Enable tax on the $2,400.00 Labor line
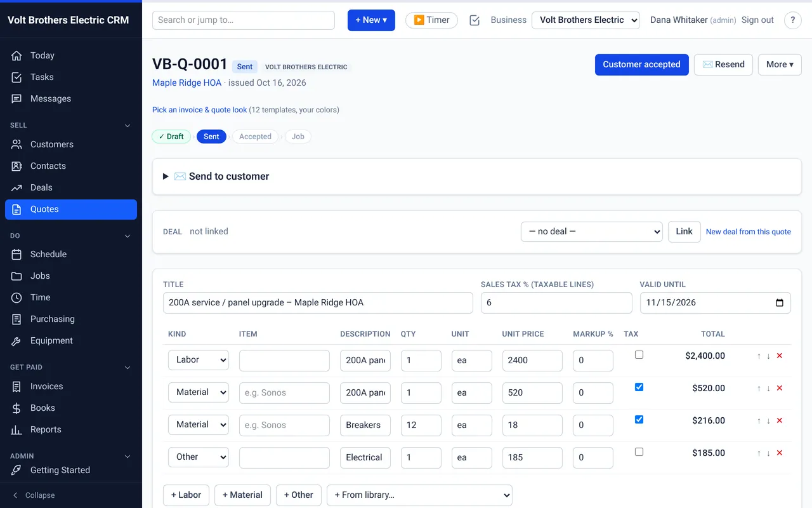The height and width of the screenshot is (508, 812). pyautogui.click(x=639, y=355)
